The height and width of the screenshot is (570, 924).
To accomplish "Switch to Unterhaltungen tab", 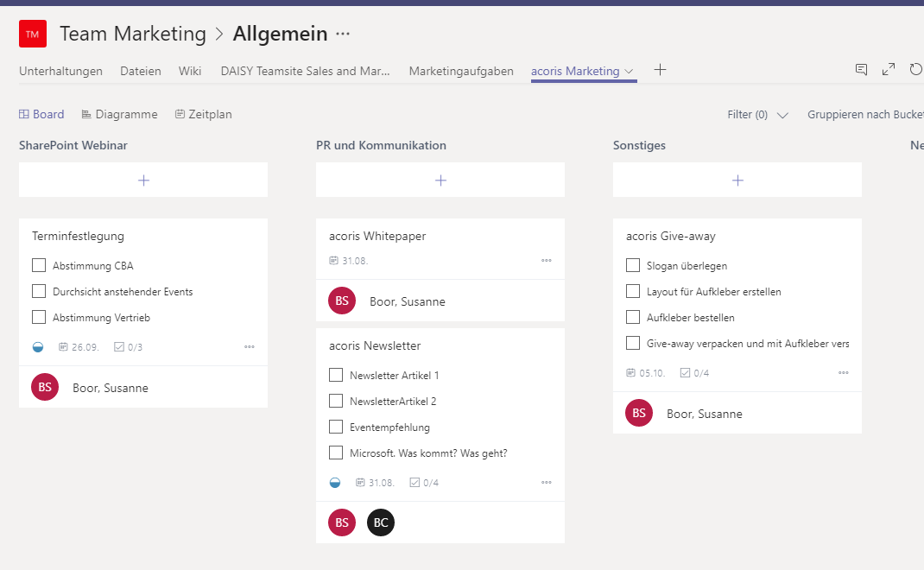I will (x=60, y=71).
